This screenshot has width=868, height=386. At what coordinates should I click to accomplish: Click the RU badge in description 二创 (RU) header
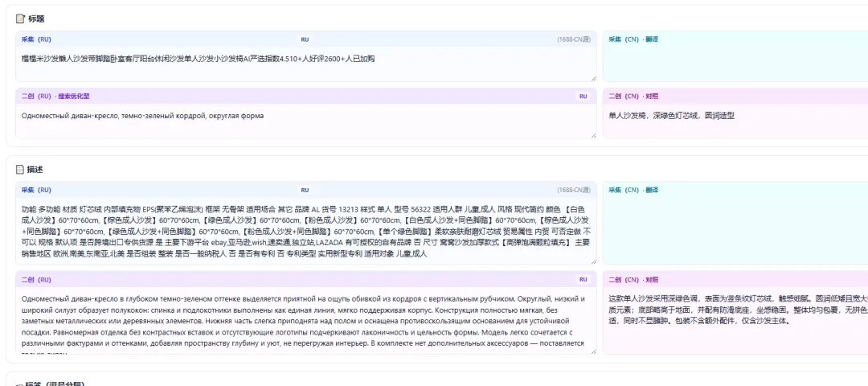click(583, 280)
